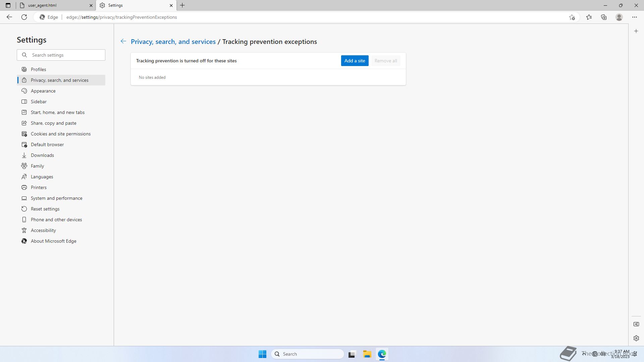Select Cookies and site permissions in the sidebar

tap(61, 134)
